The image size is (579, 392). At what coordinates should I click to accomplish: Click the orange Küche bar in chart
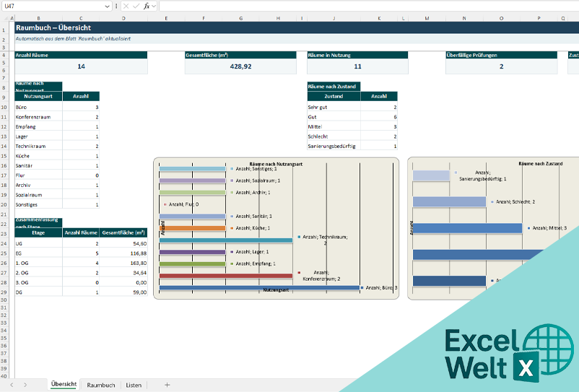coord(192,228)
